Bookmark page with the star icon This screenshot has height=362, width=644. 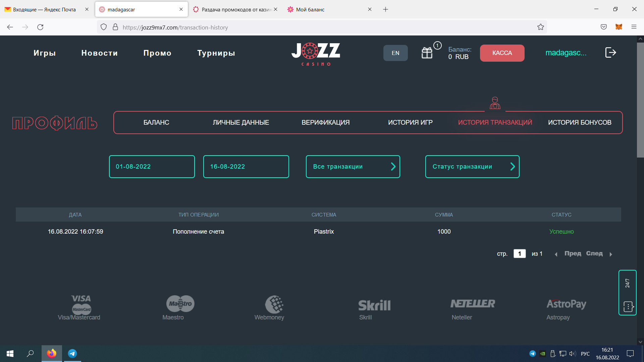[x=540, y=27]
